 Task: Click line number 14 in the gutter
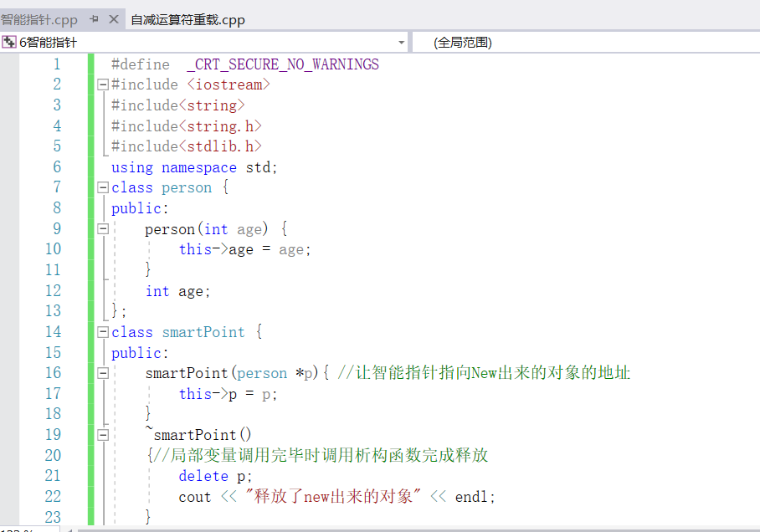[x=54, y=332]
